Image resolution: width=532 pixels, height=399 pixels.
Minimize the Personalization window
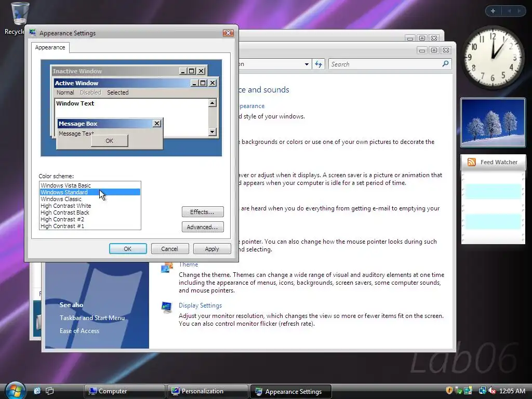[x=422, y=50]
